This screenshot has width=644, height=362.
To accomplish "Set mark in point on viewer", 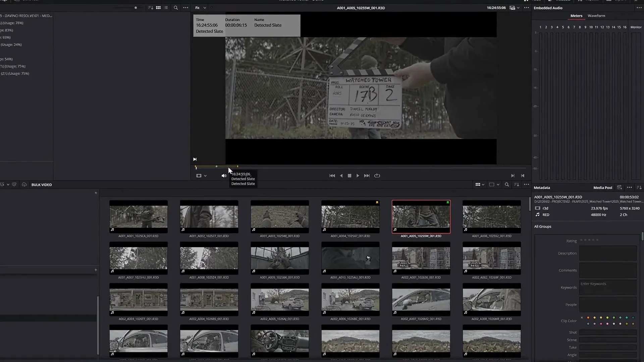I will coord(513,176).
